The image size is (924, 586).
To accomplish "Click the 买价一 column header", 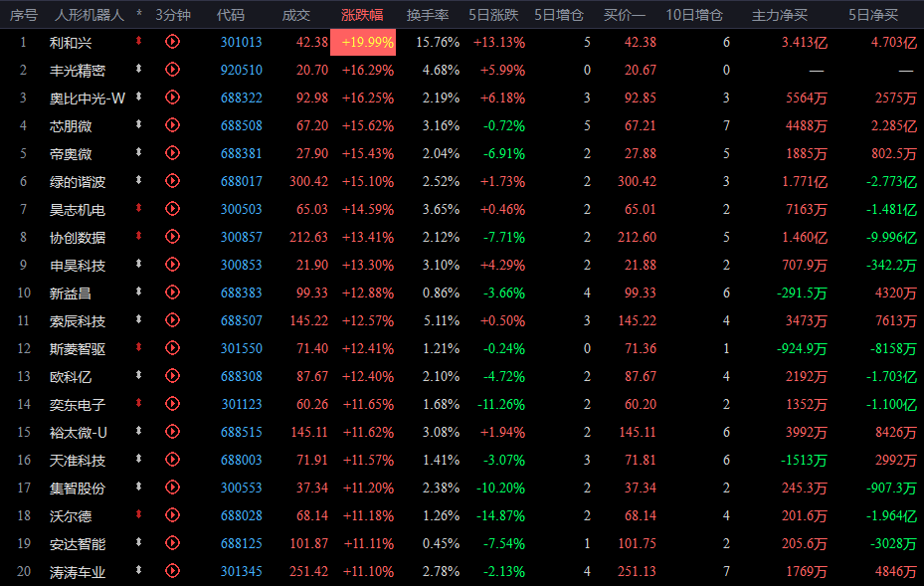I will pyautogui.click(x=625, y=15).
